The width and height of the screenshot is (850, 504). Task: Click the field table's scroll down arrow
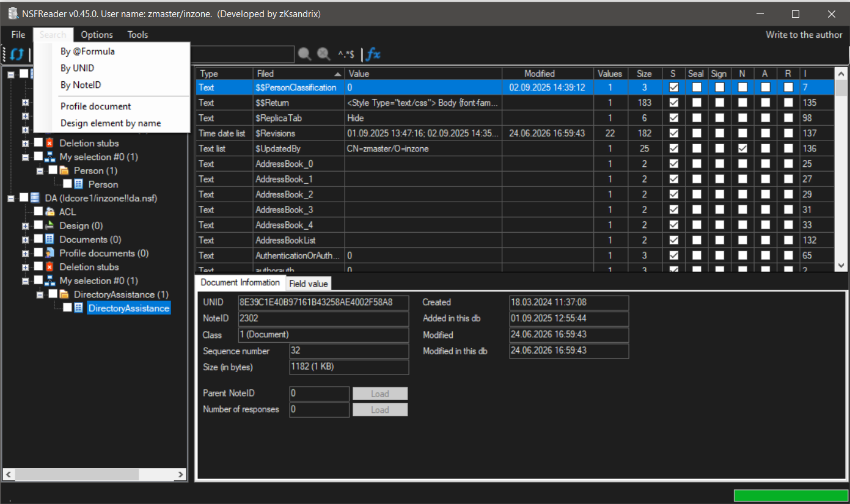[x=841, y=266]
